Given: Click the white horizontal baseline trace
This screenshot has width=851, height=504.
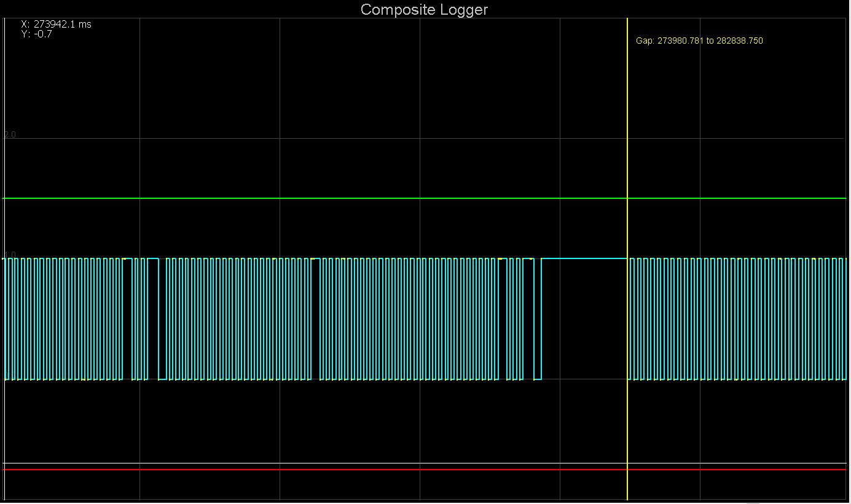Looking at the screenshot, I should tap(425, 463).
